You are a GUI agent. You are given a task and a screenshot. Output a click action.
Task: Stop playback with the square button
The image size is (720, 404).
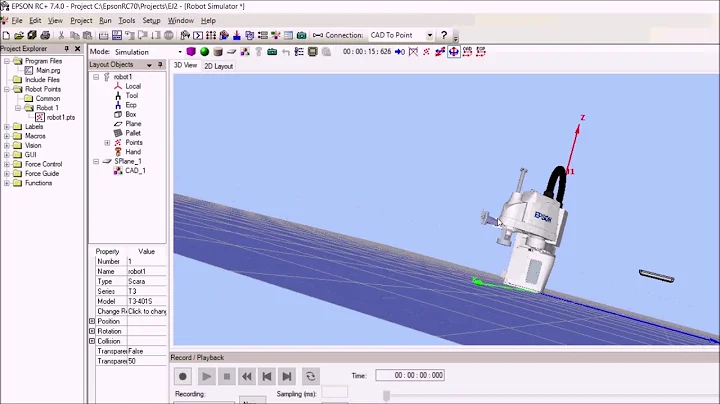coord(227,376)
